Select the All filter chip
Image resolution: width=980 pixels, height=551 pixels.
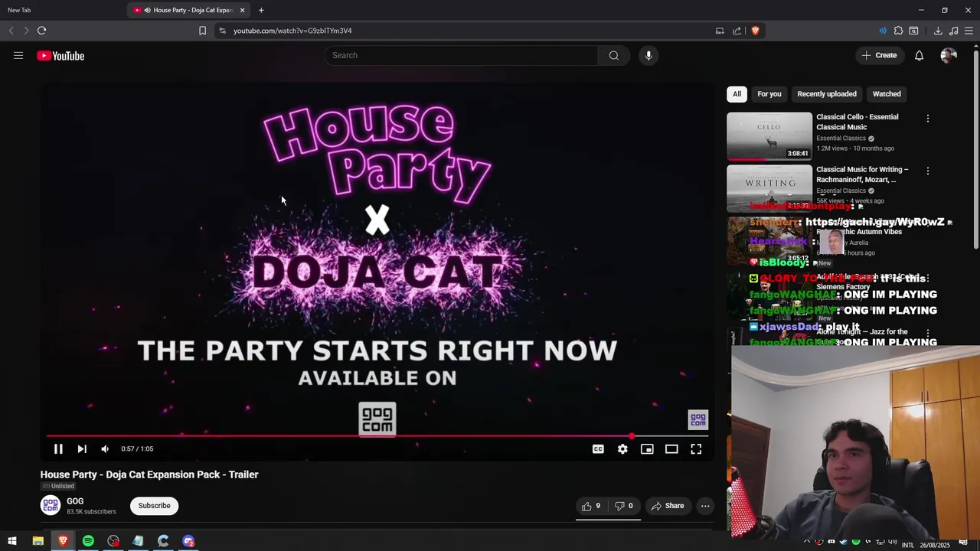737,94
